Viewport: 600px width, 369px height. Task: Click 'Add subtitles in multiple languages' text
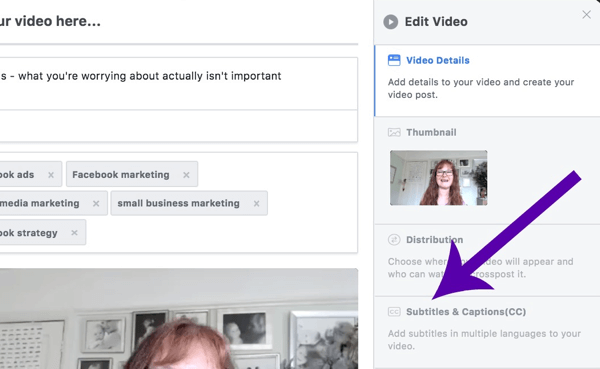[x=484, y=340]
